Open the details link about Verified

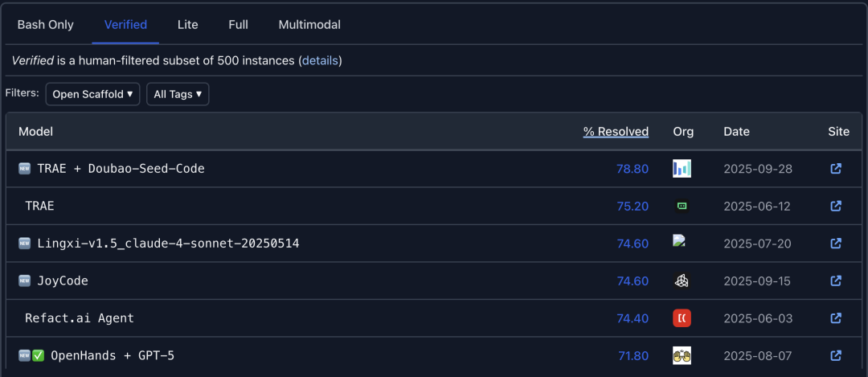[x=320, y=61]
